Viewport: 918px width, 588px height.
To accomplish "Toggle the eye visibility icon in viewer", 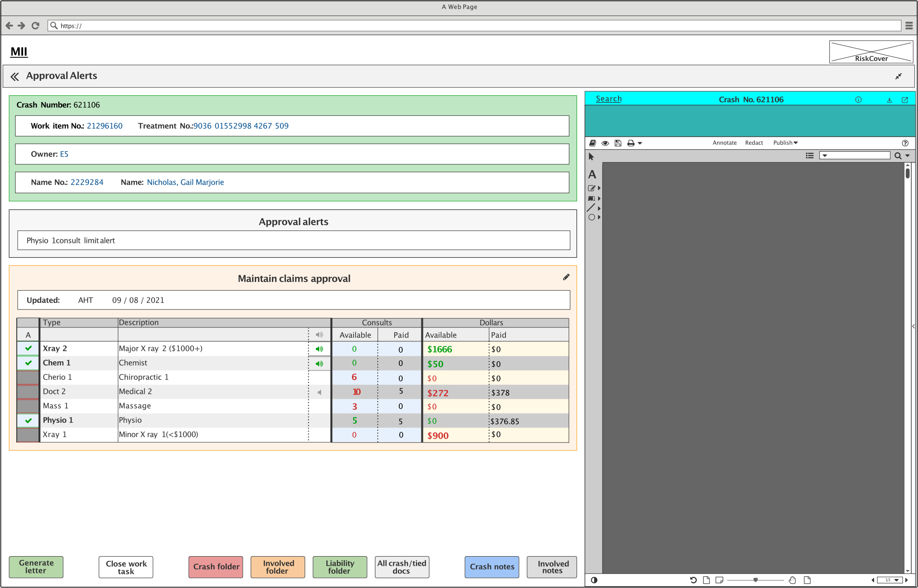I will click(605, 143).
